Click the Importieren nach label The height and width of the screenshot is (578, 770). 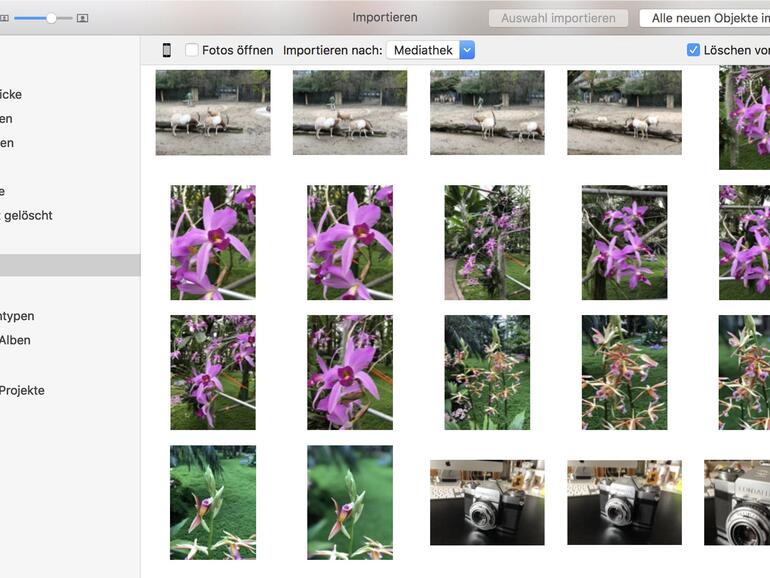pyautogui.click(x=332, y=50)
